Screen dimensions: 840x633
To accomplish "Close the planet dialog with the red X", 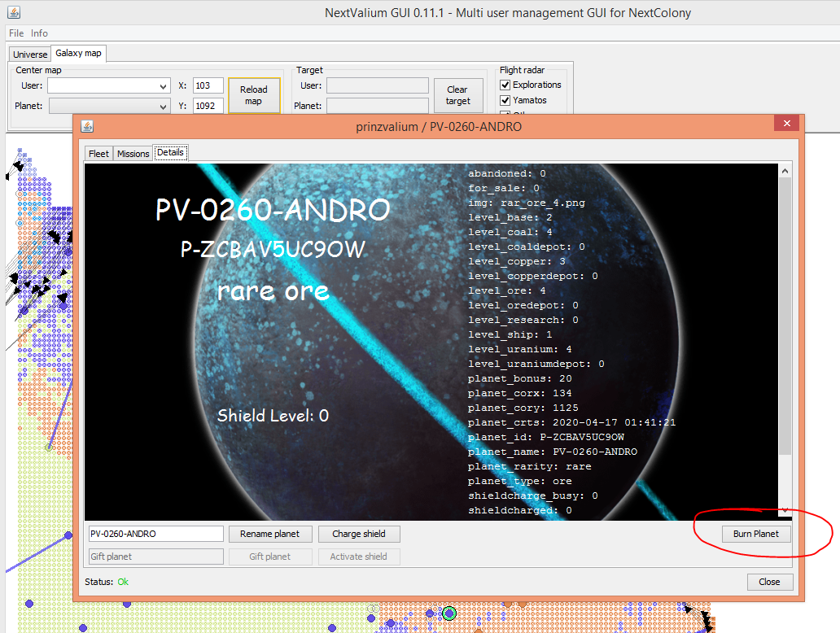I will pos(786,125).
